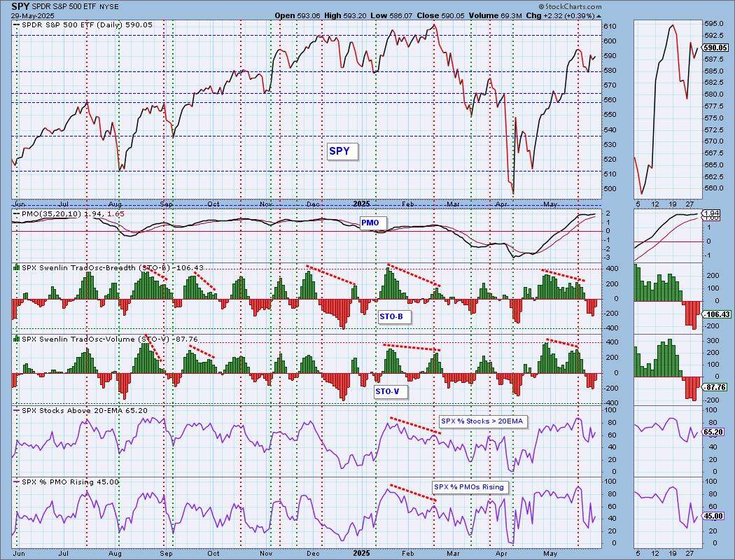Select the Low 586.07 value in the header

coord(391,15)
